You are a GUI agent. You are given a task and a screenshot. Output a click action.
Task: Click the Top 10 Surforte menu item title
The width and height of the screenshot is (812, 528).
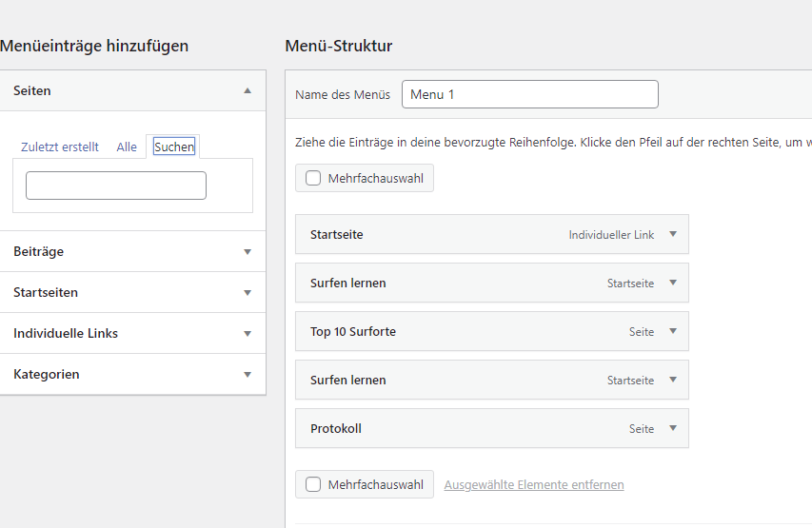point(353,332)
